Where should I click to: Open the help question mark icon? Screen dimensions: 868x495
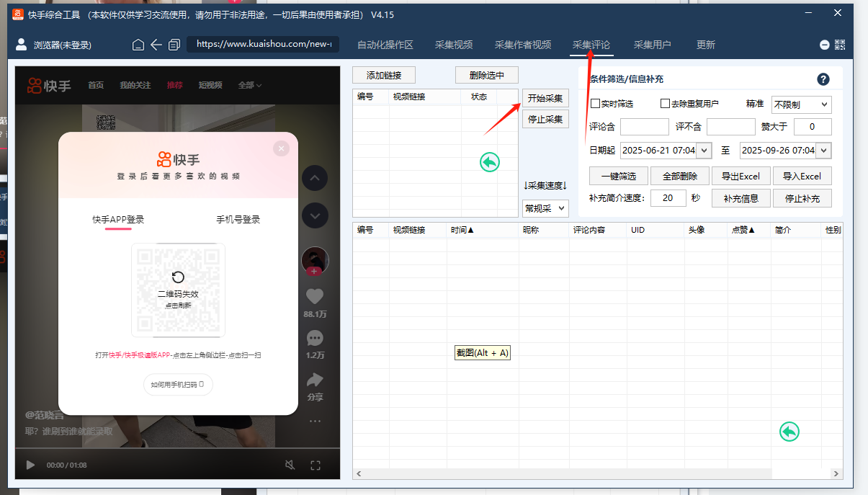[823, 79]
